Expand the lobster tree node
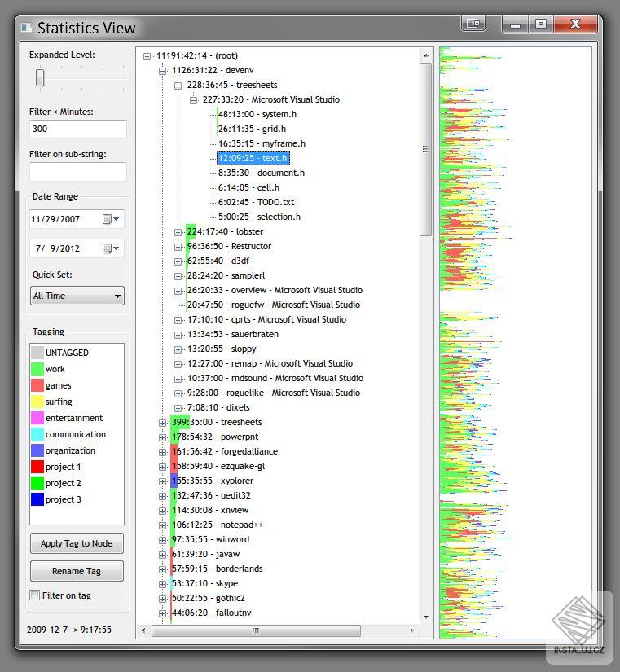The height and width of the screenshot is (672, 620). [178, 232]
